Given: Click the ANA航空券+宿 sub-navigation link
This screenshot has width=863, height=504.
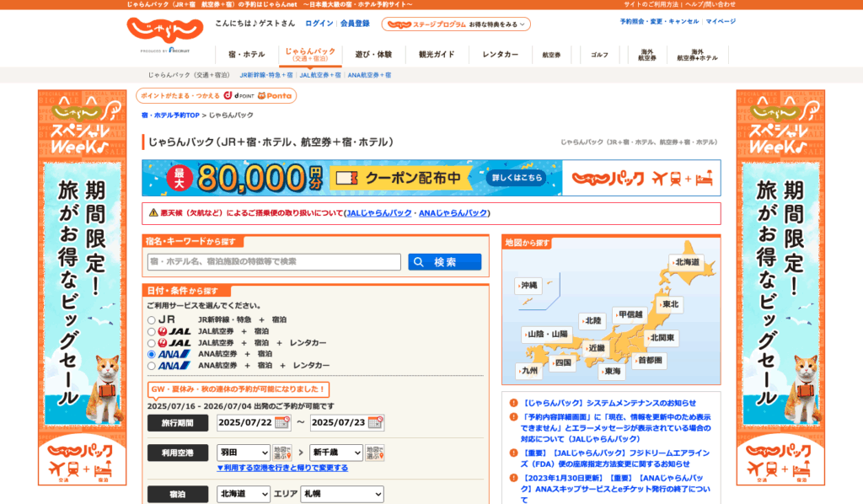Looking at the screenshot, I should (369, 75).
